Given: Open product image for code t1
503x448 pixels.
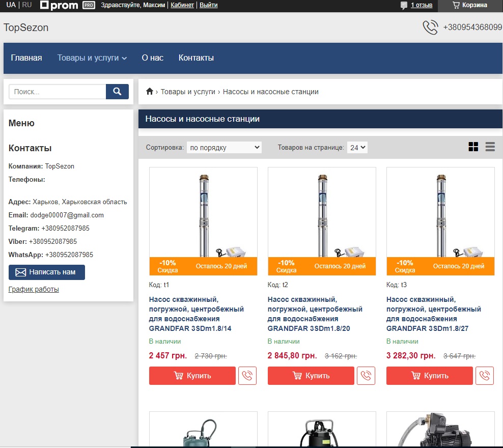Looking at the screenshot, I should click(x=203, y=221).
